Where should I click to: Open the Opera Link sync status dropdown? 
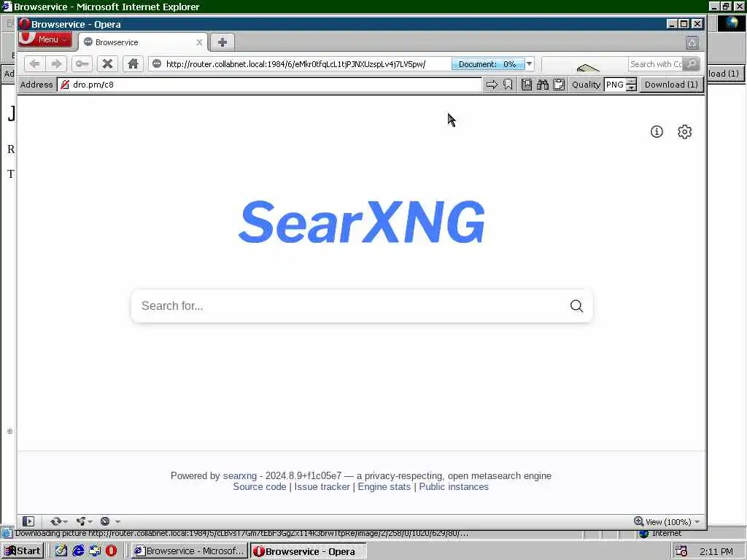click(58, 521)
